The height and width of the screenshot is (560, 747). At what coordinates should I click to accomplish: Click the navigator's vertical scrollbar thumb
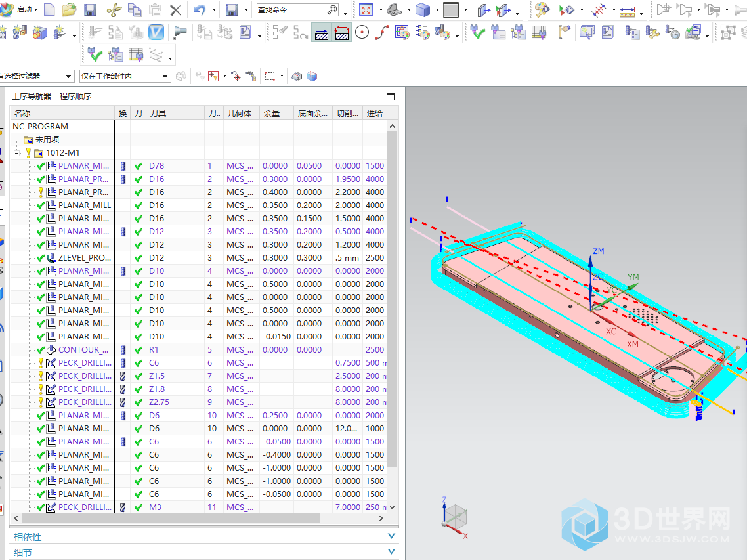coord(392,298)
